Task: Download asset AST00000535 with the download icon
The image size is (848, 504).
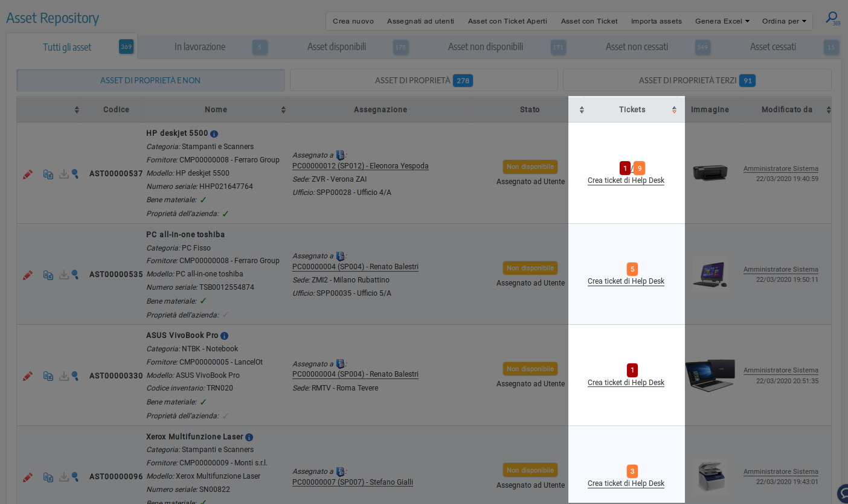Action: [x=64, y=275]
